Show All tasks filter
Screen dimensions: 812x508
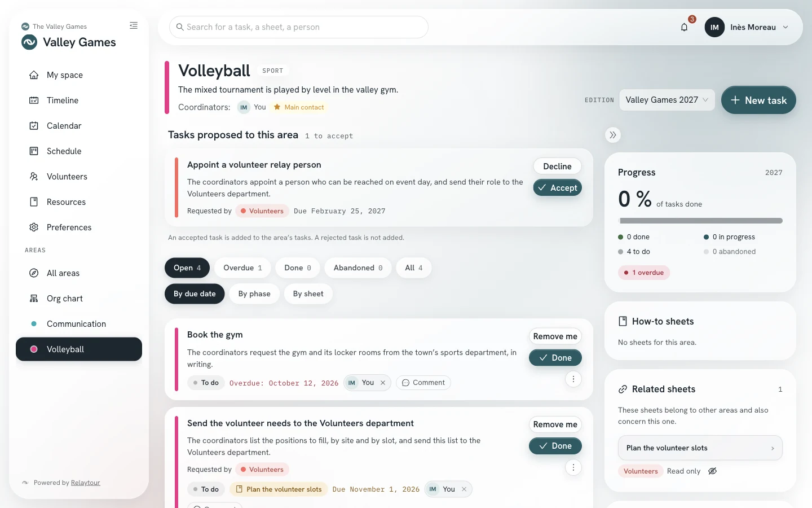[414, 268]
